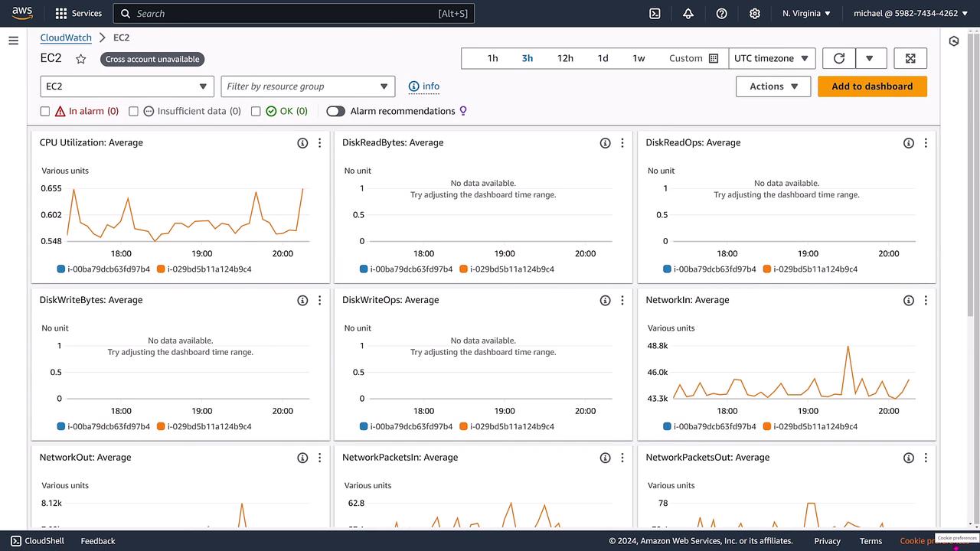The image size is (980, 551).
Task: Enable Alarm recommendations toggle
Action: tap(335, 111)
